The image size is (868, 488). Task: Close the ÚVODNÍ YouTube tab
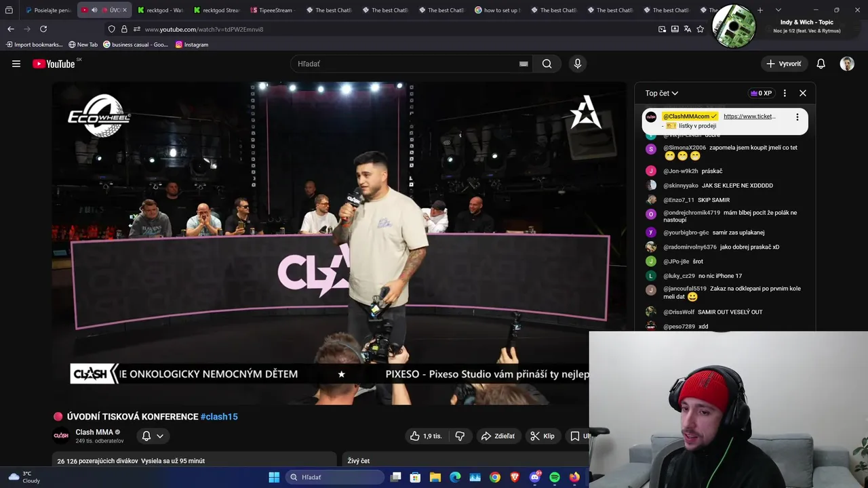click(124, 10)
